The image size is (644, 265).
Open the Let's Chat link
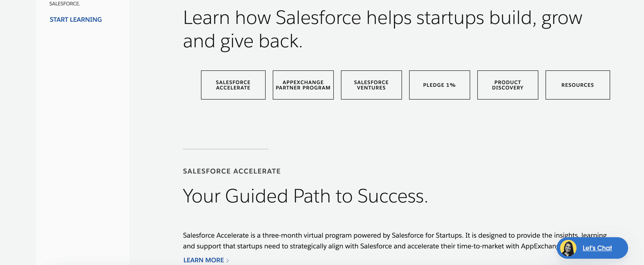click(x=597, y=248)
